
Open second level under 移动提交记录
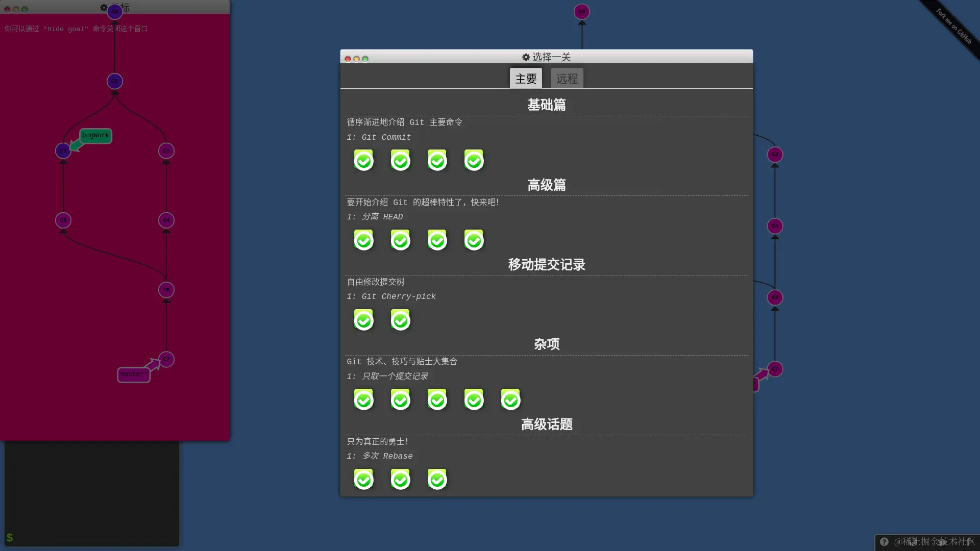[400, 320]
